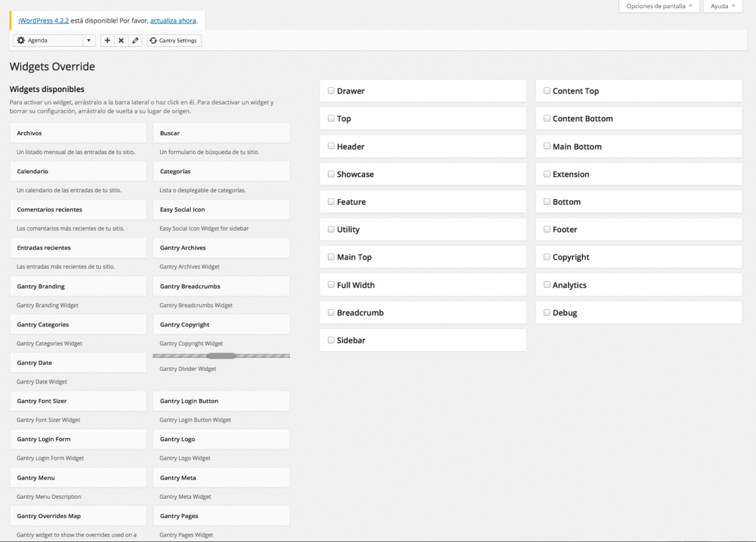Toggle the Content Bottom checkbox

pos(547,118)
